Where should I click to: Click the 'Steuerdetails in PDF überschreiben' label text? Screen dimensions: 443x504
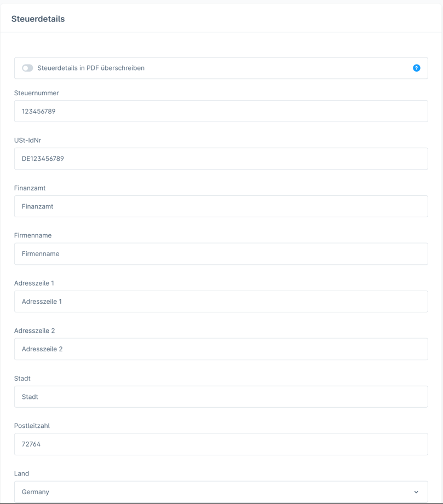pos(91,68)
